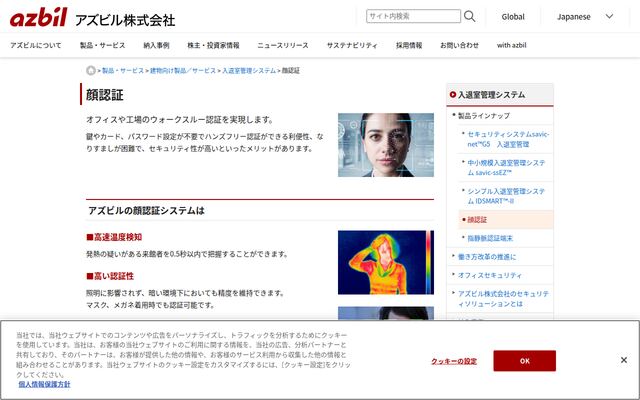Open 採用情報 menu

click(x=409, y=45)
